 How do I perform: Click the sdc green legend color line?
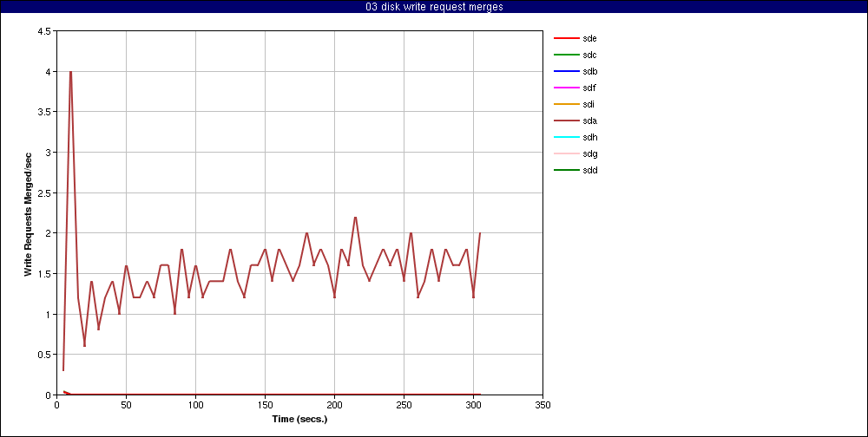(x=566, y=55)
